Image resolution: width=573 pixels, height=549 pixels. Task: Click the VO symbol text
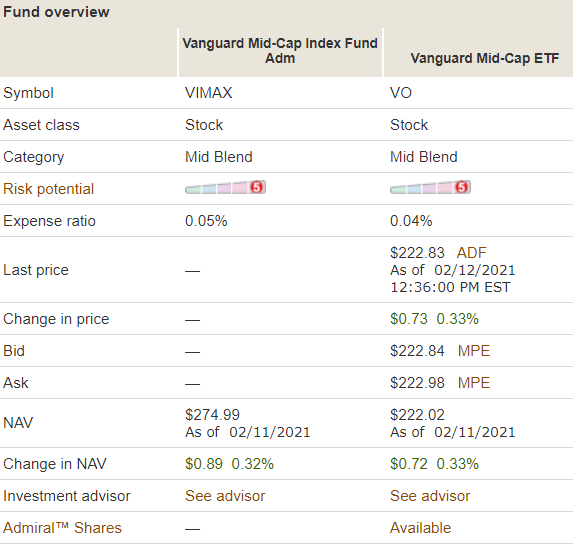coord(401,93)
